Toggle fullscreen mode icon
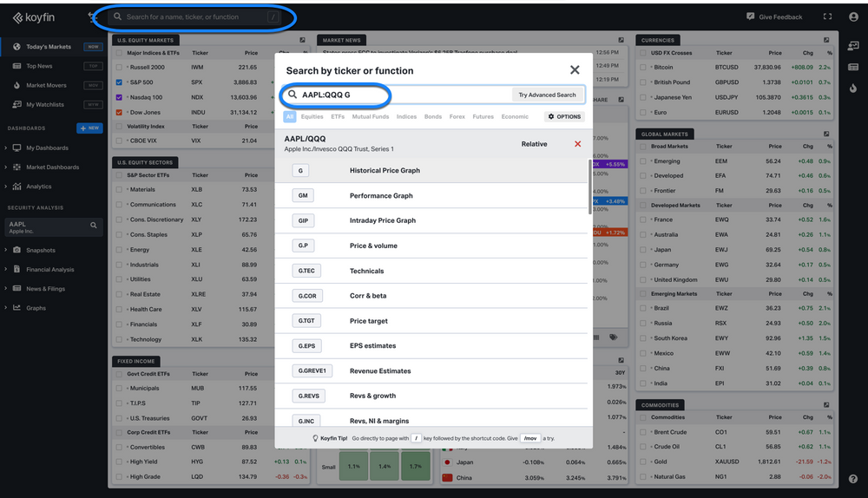Screen dimensions: 868x498 [827, 16]
